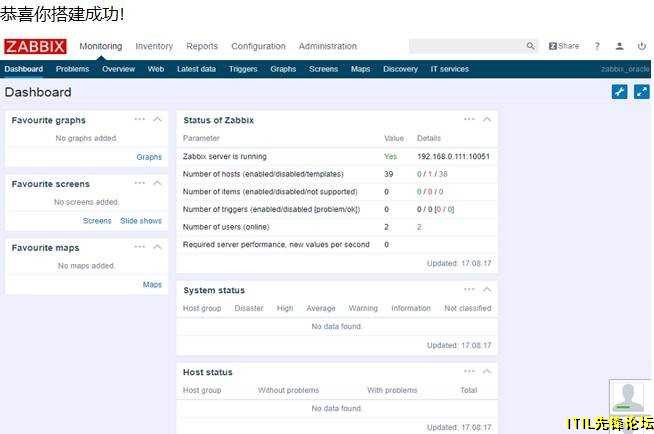
Task: Click the search input field
Action: (x=467, y=46)
